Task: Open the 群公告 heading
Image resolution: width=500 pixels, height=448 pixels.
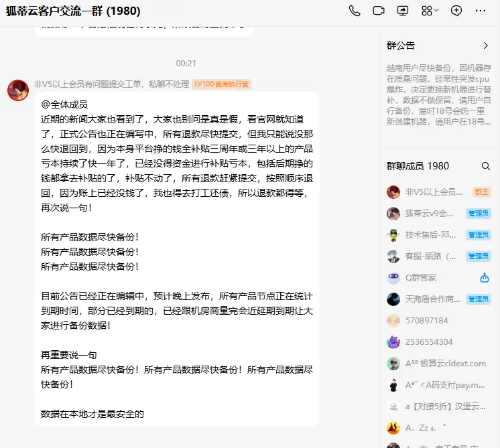Action: pos(401,46)
